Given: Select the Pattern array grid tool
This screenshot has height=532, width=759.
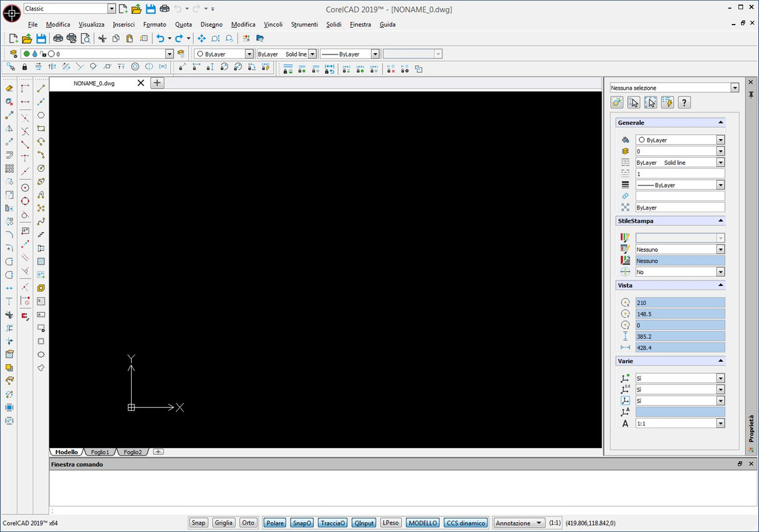Looking at the screenshot, I should [x=9, y=168].
